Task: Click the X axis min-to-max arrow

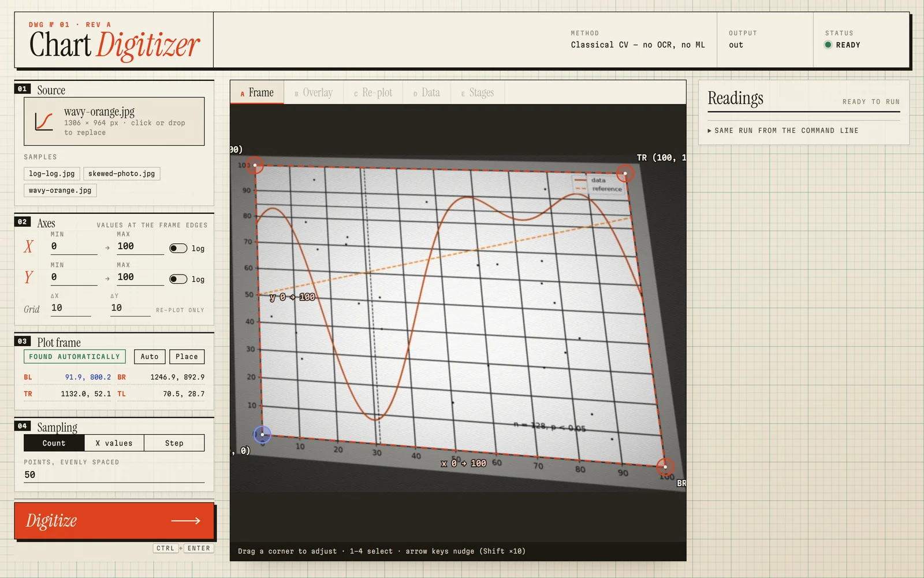Action: click(x=107, y=248)
